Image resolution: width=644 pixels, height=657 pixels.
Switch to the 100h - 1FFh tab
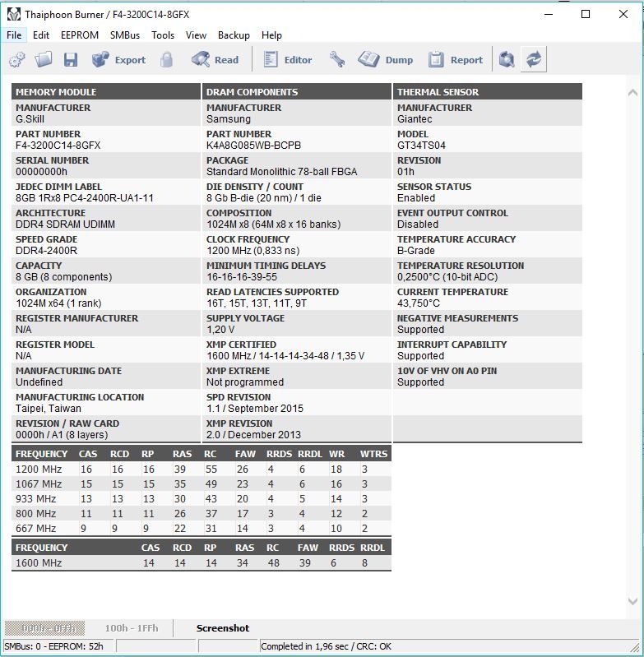(x=132, y=628)
